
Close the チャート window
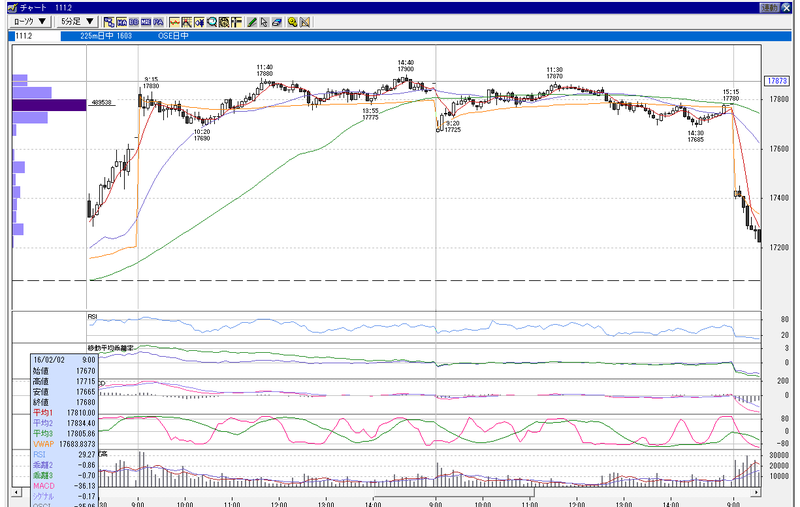coord(786,8)
